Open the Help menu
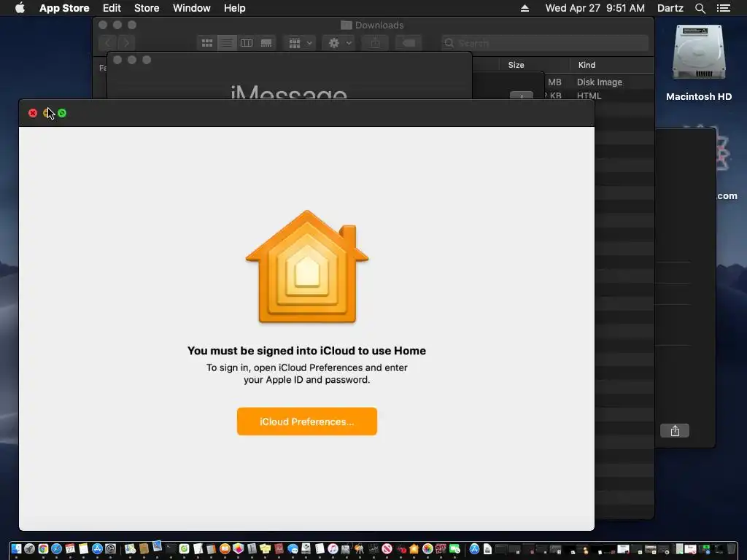The image size is (747, 560). pyautogui.click(x=235, y=8)
